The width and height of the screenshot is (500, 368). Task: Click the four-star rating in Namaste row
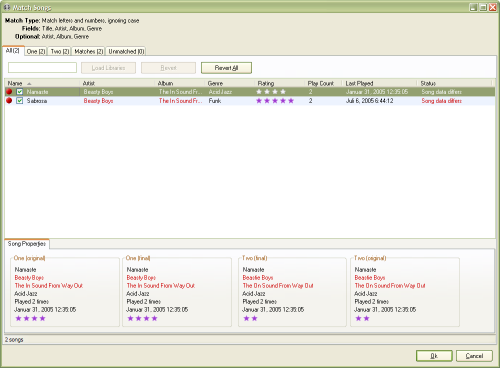click(x=271, y=92)
